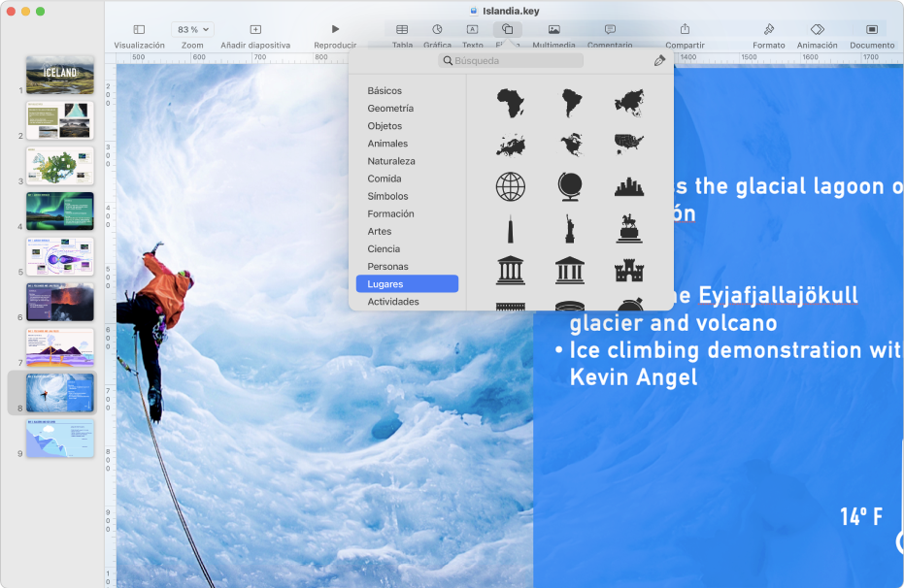Select the Objetos shape category
Image resolution: width=904 pixels, height=588 pixels.
point(385,125)
